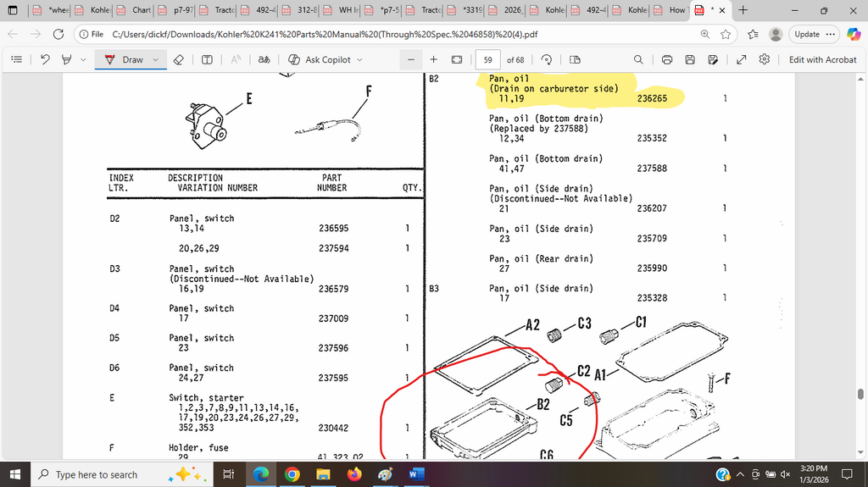The image size is (868, 487).
Task: Open Microsoft Word from taskbar
Action: point(416,474)
